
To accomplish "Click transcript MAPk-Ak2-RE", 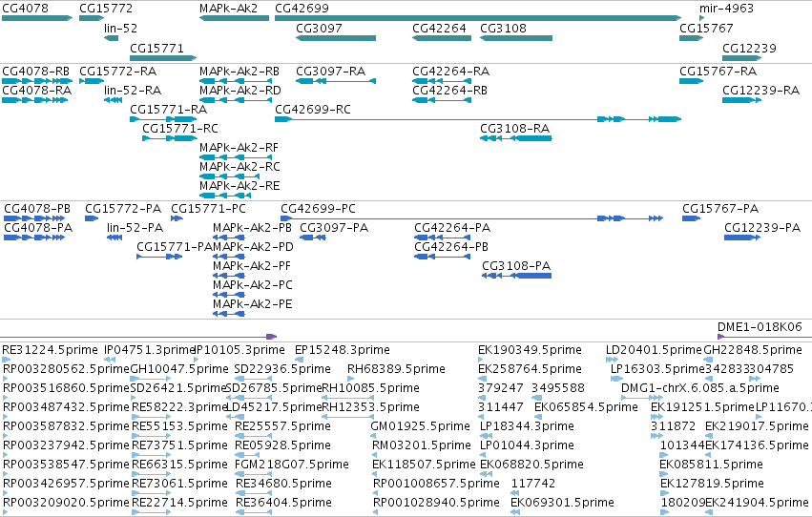I will 239,186.
